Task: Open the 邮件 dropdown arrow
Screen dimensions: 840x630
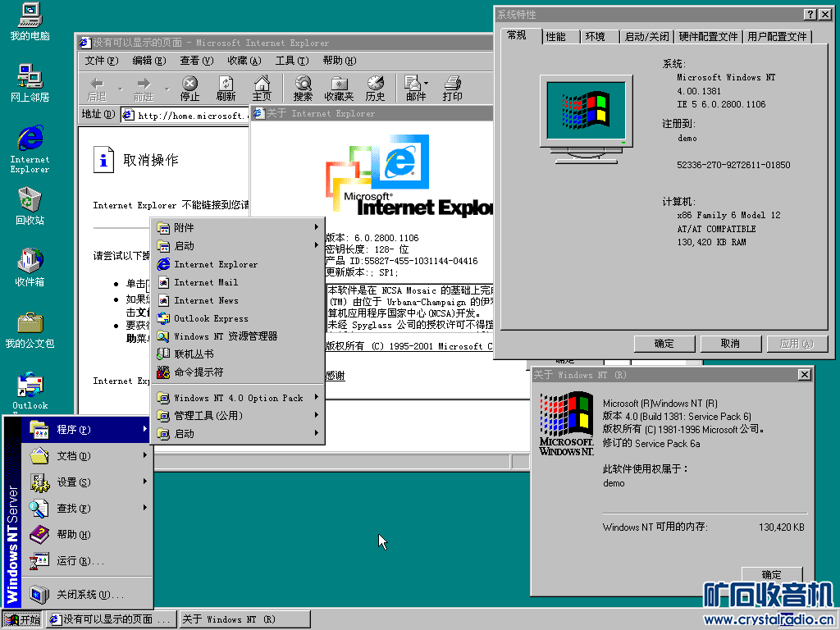Action: pos(427,83)
